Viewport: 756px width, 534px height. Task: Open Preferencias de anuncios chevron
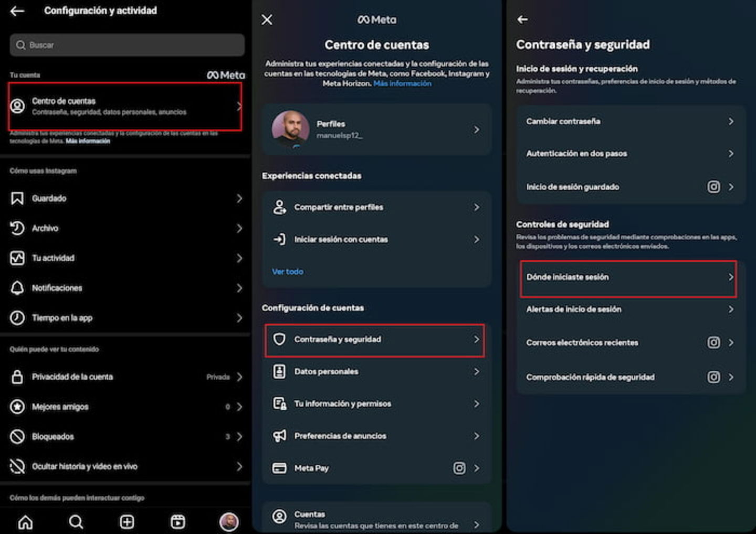pos(476,435)
